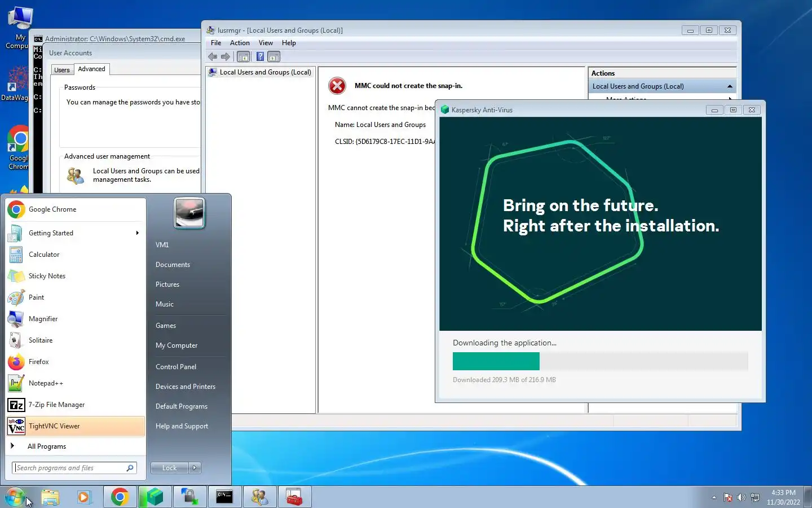Click the Help icon in lusrmgr toolbar
812x508 pixels.
tap(260, 56)
